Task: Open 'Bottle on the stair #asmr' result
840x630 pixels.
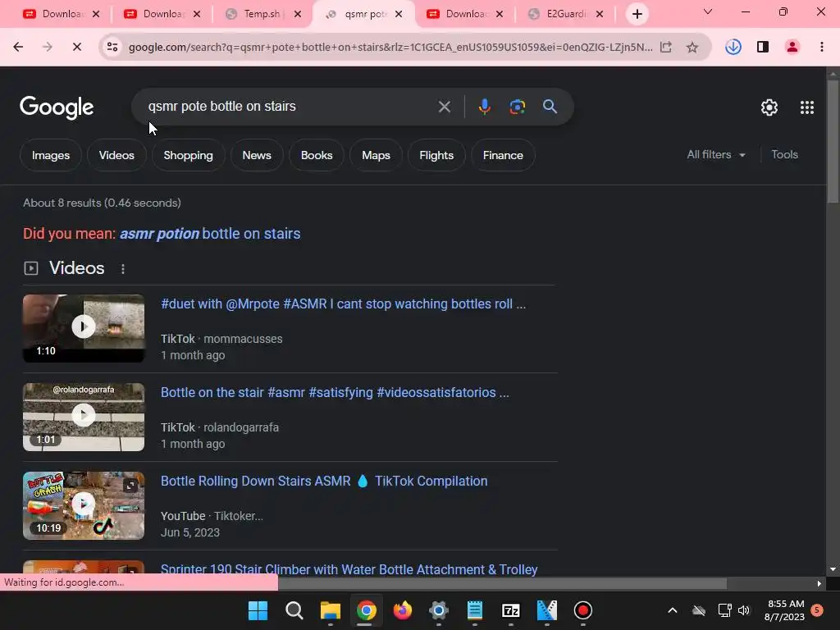Action: pos(335,393)
